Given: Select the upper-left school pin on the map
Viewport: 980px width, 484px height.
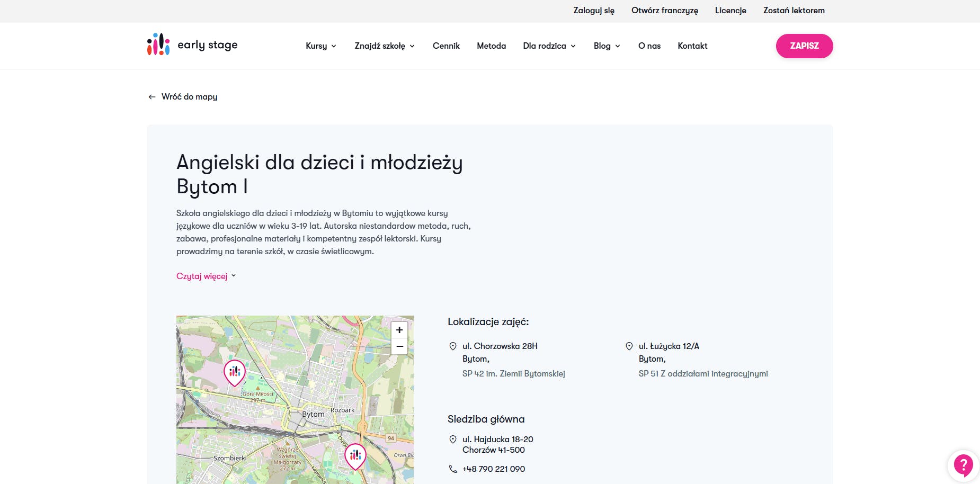Looking at the screenshot, I should pyautogui.click(x=235, y=372).
